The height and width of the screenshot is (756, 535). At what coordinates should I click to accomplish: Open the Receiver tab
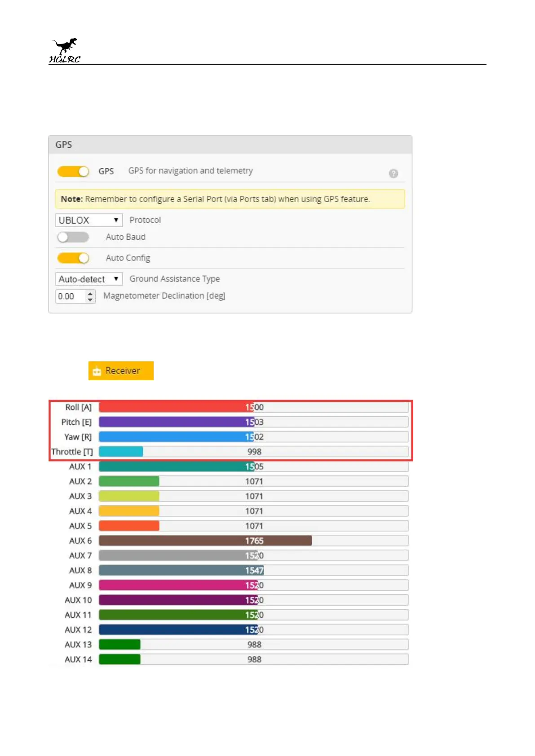(121, 371)
